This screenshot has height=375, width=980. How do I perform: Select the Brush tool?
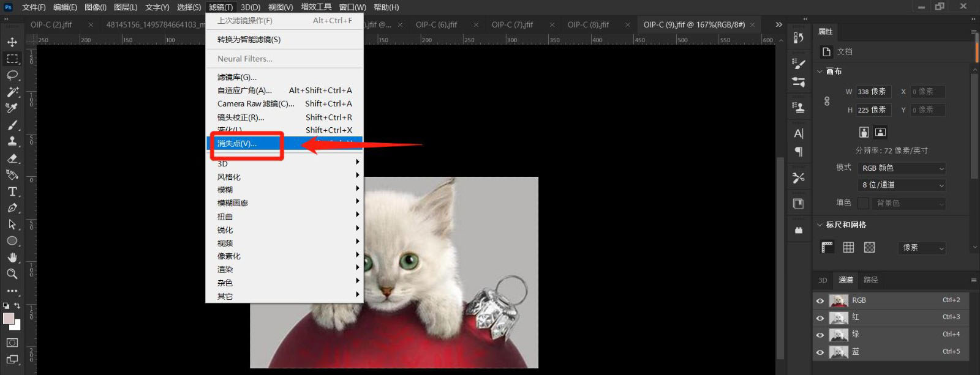12,125
